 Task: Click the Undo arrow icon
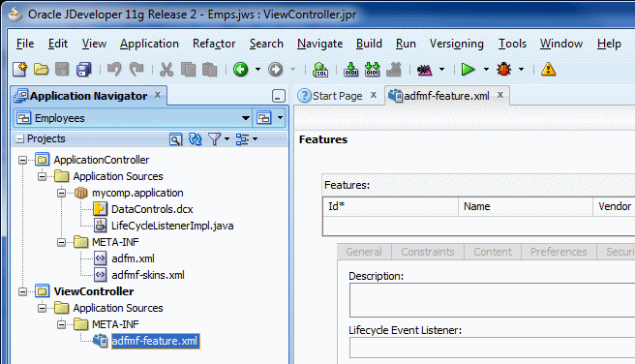(114, 70)
